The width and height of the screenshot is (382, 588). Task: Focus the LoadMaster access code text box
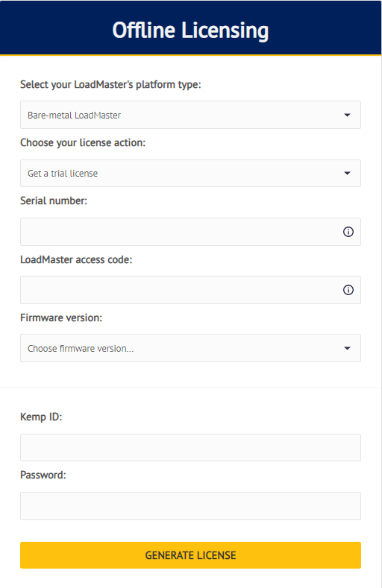(190, 290)
